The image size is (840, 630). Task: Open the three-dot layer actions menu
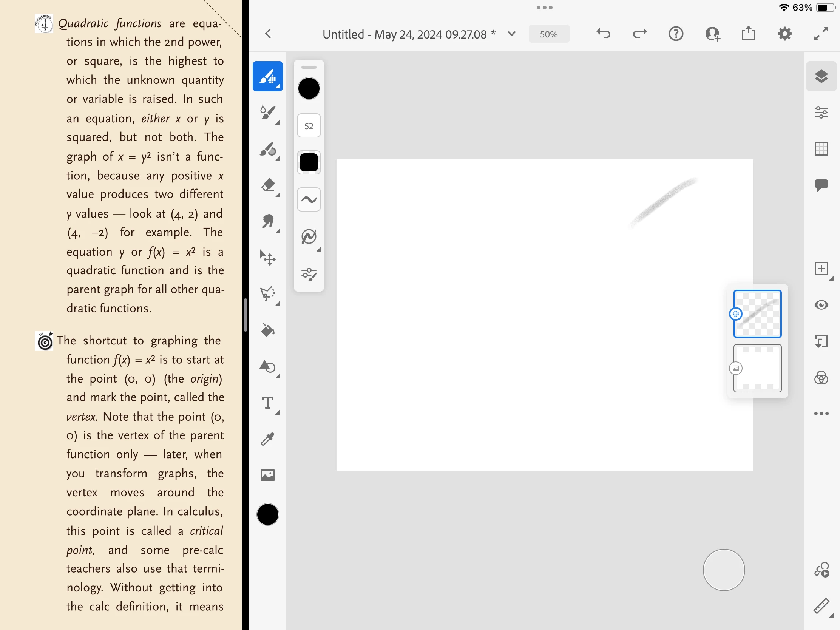[x=821, y=414]
